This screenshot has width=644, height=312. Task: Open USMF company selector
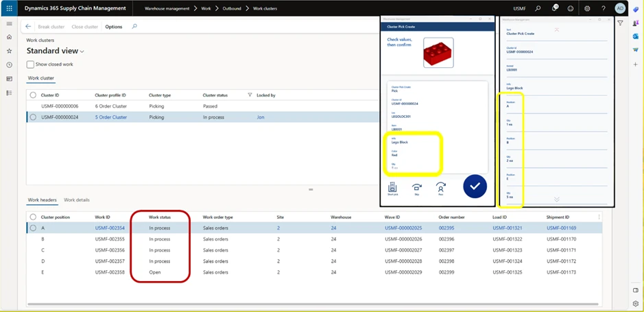tap(519, 9)
